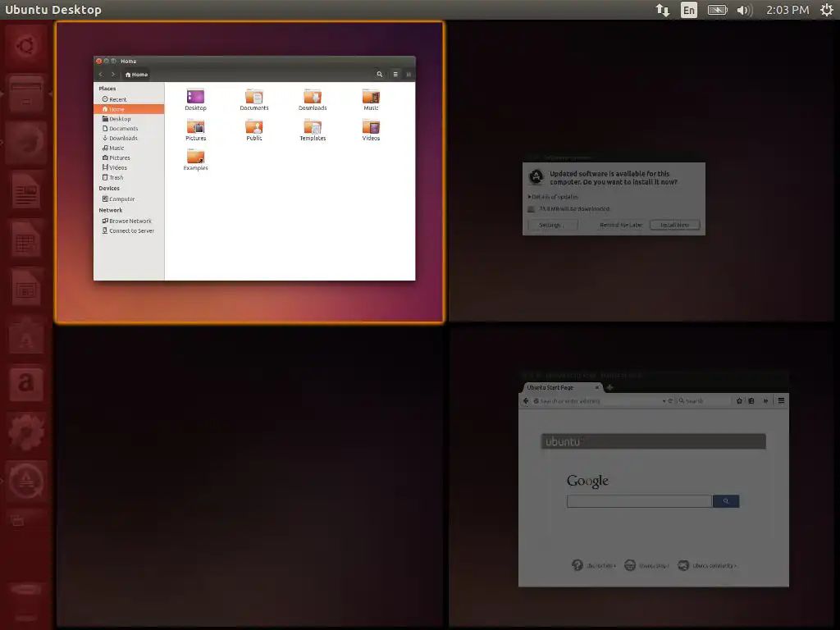Open Trash in Places sidebar

[x=129, y=177]
